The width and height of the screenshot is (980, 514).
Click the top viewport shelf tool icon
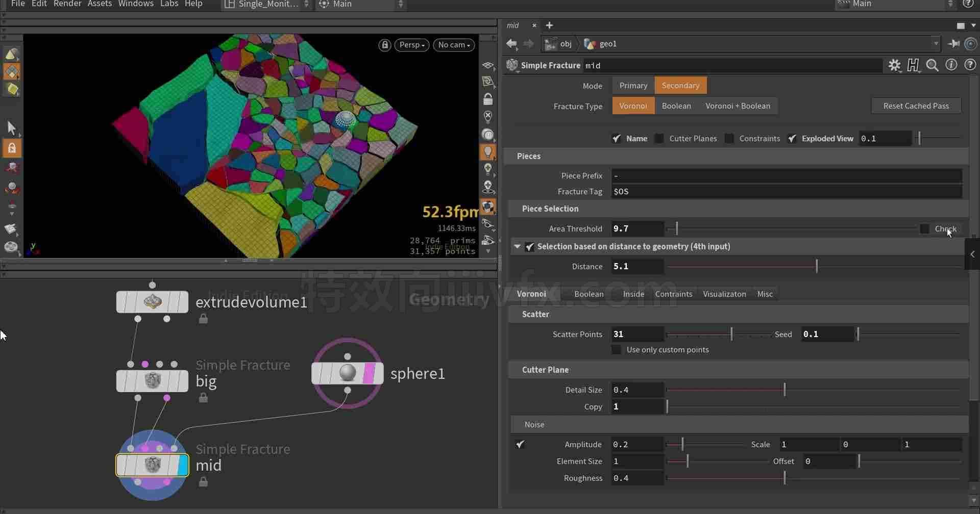(x=12, y=54)
